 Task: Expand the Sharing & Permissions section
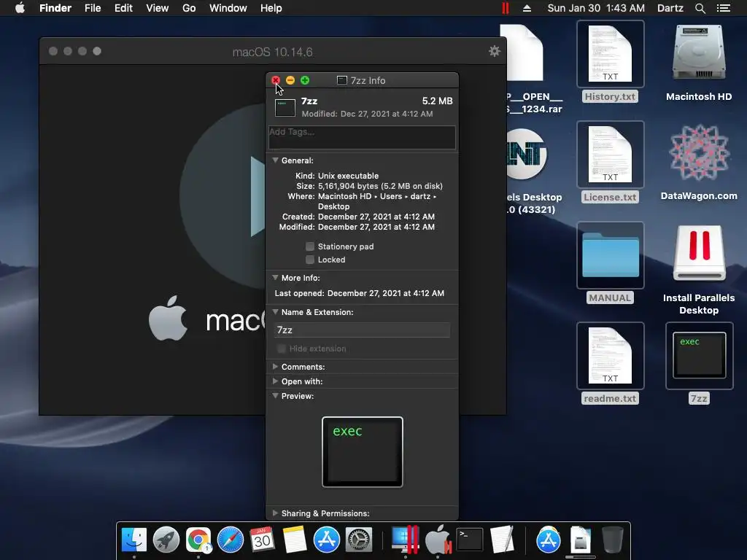point(275,513)
